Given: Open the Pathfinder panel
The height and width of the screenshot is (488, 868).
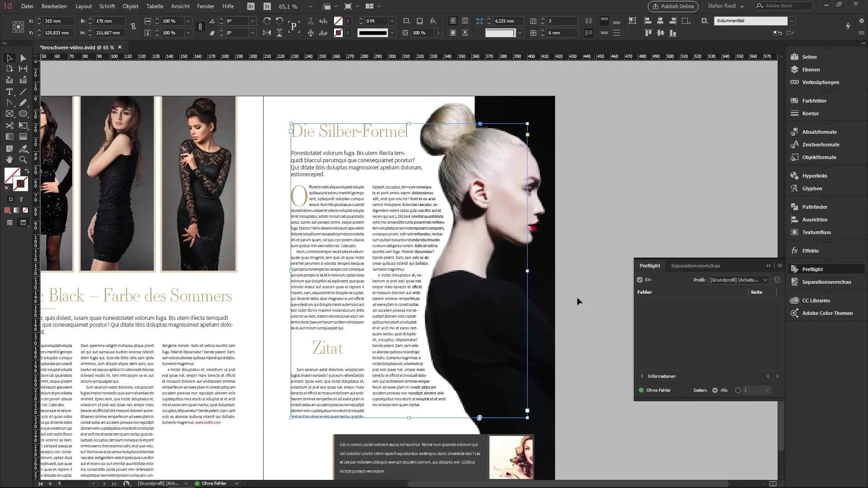Looking at the screenshot, I should point(815,207).
